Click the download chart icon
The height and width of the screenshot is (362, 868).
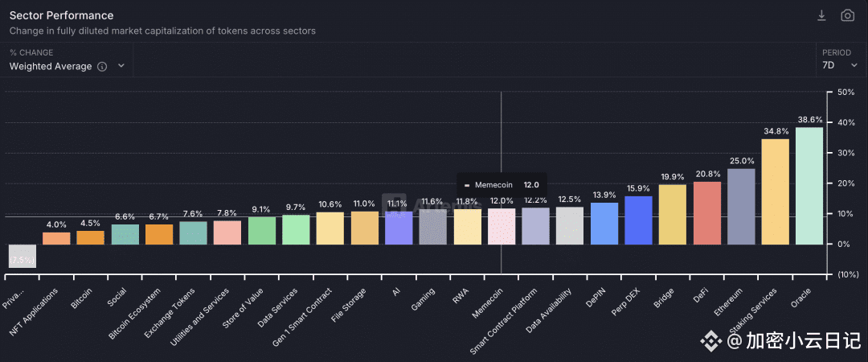pyautogui.click(x=821, y=15)
